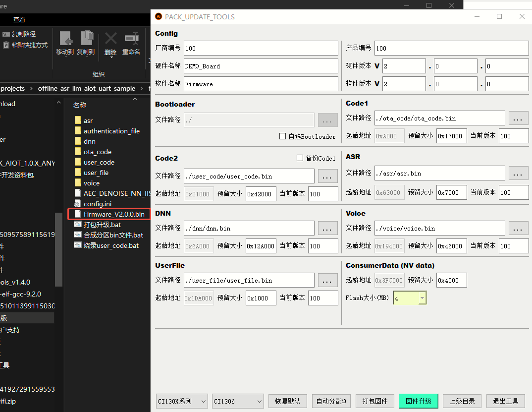Select the 打包升级.bat file
Image resolution: width=532 pixels, height=412 pixels.
click(x=102, y=225)
